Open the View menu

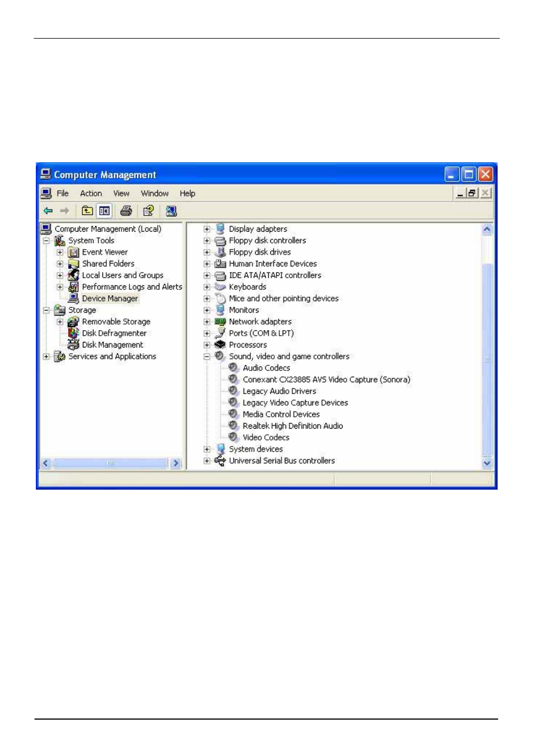(x=121, y=194)
